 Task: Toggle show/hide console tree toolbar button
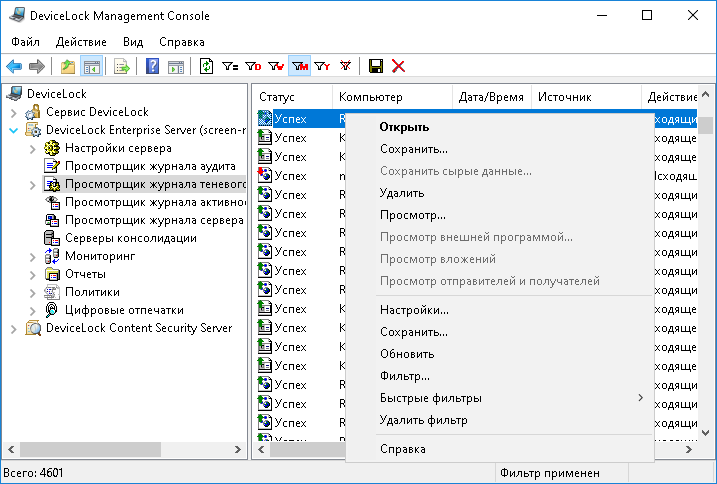[x=91, y=66]
